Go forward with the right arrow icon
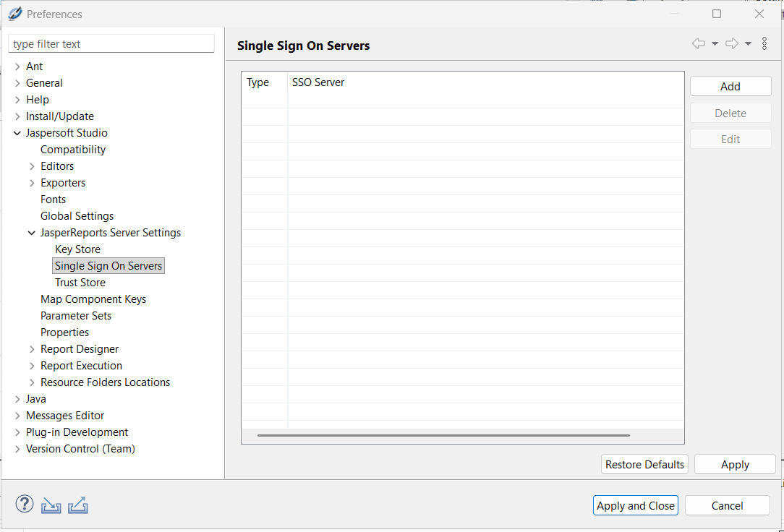 732,43
